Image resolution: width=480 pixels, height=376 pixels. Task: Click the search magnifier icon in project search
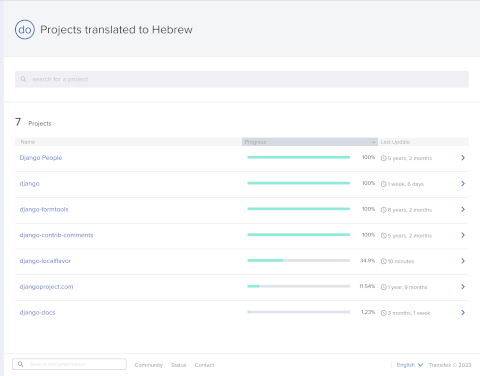(23, 79)
